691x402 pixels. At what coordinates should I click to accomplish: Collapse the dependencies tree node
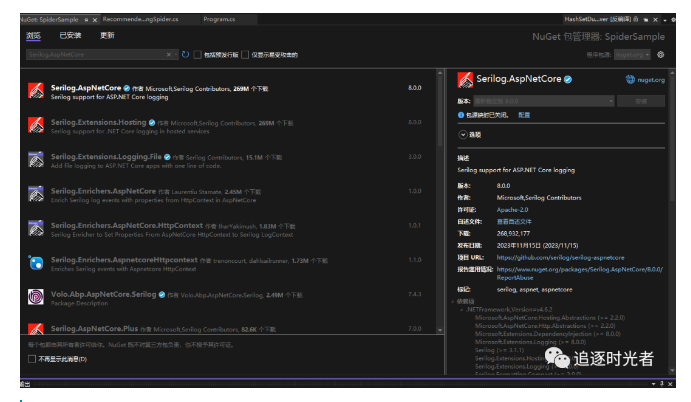pos(453,302)
